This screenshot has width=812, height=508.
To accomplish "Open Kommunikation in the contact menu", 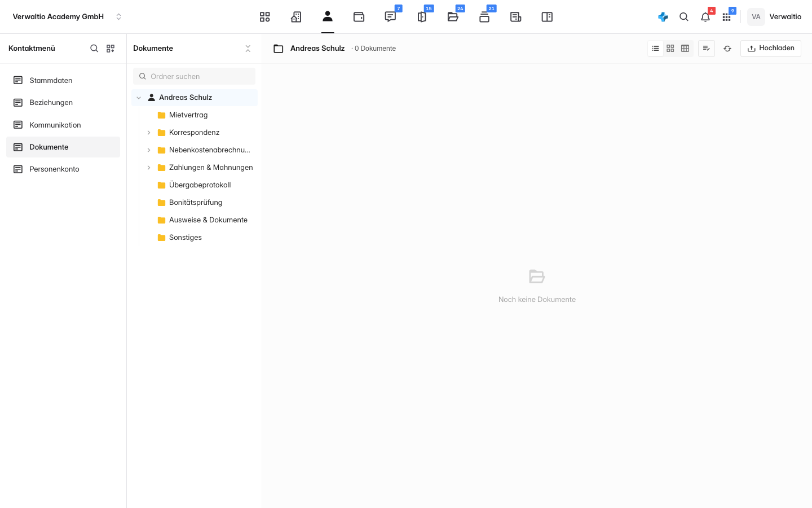I will (63, 125).
